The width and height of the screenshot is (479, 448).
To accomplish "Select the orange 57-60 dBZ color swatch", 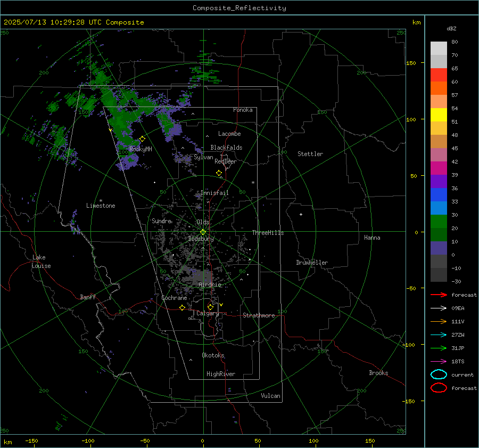I will (x=439, y=88).
